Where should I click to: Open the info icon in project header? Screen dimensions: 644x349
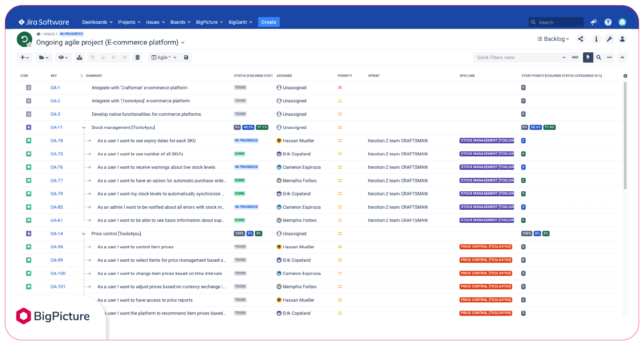596,39
